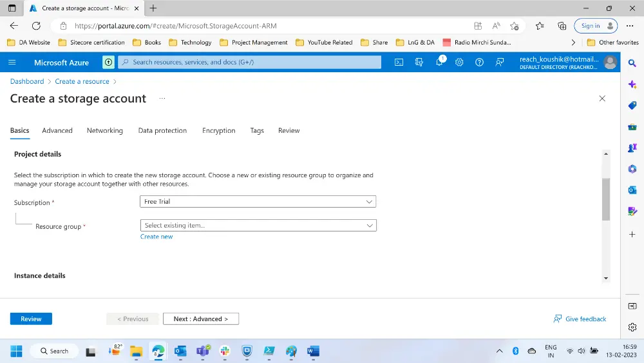Add a new app to the Edge sidebar
The width and height of the screenshot is (644, 363).
click(x=632, y=234)
